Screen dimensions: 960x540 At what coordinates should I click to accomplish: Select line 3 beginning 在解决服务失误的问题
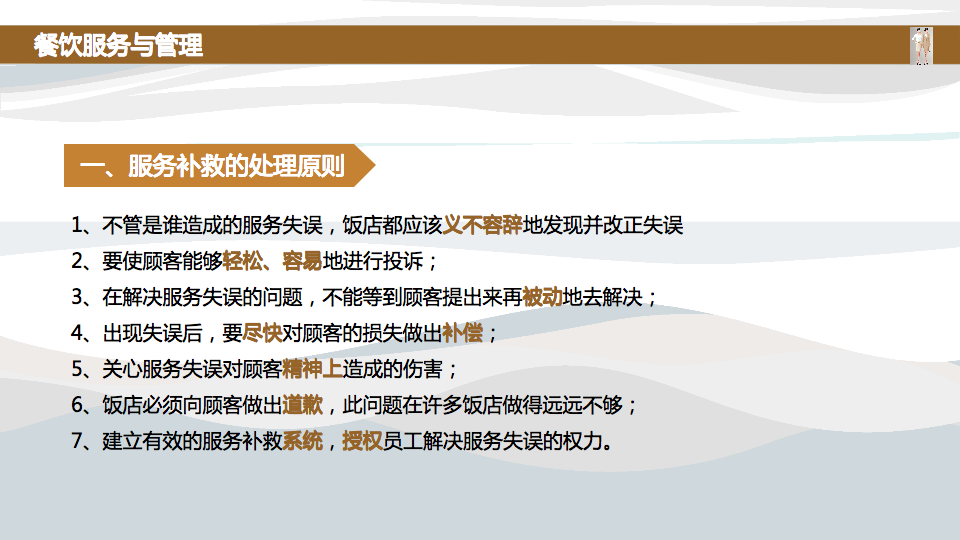[364, 298]
